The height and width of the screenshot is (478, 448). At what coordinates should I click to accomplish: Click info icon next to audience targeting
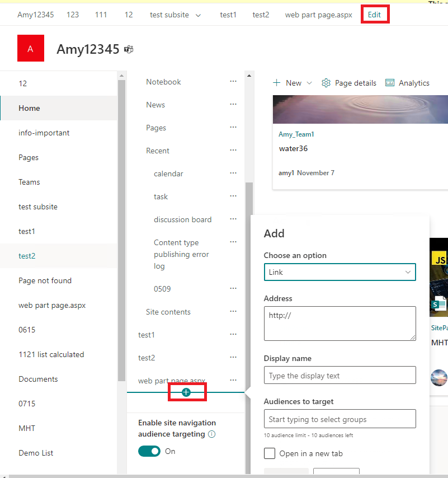(x=211, y=434)
